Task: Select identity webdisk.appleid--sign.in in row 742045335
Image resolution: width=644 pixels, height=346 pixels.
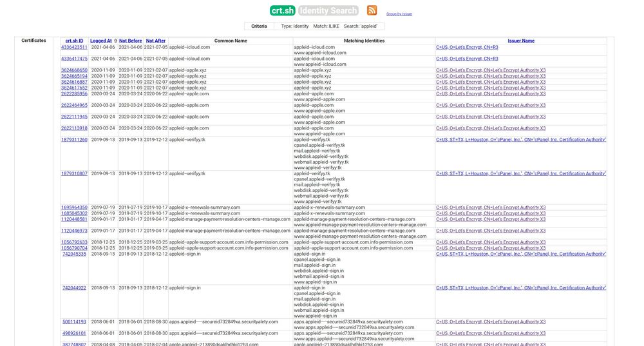Action: point(319,271)
